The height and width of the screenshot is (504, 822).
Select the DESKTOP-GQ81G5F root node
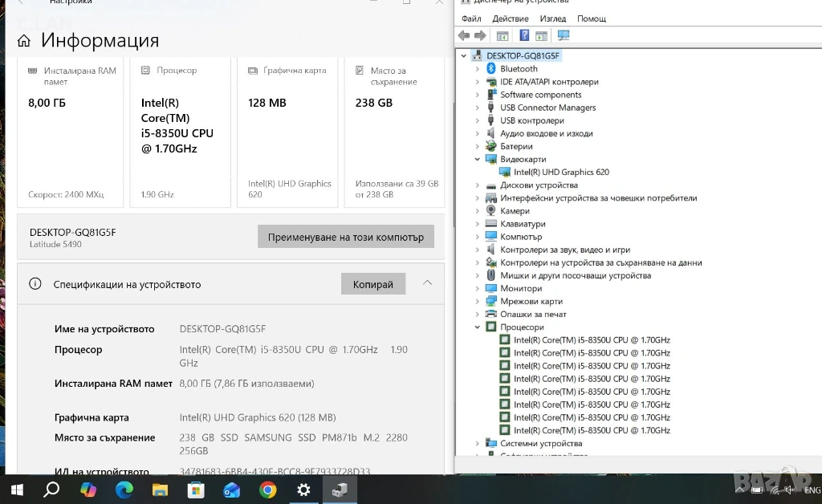pyautogui.click(x=523, y=56)
